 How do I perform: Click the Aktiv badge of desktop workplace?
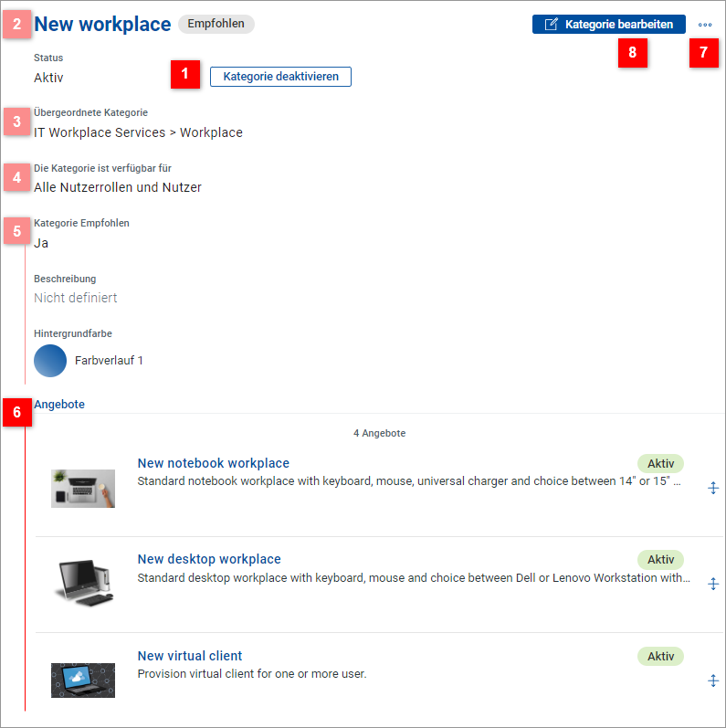click(x=660, y=560)
